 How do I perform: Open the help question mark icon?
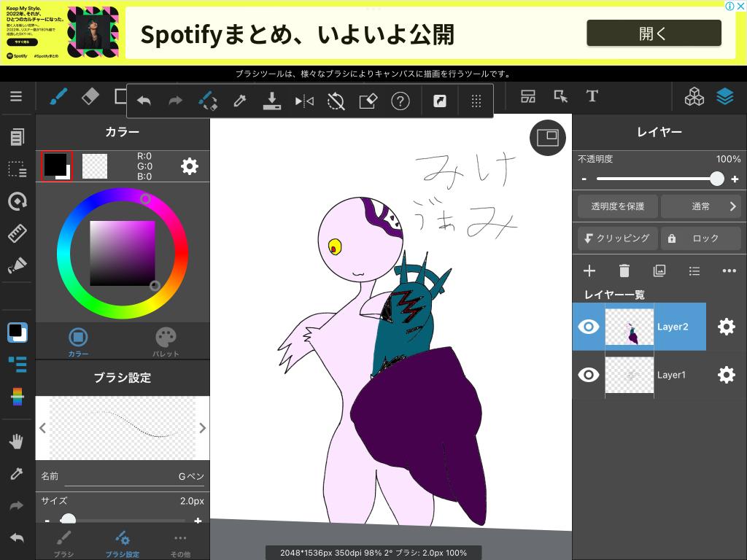(x=400, y=101)
